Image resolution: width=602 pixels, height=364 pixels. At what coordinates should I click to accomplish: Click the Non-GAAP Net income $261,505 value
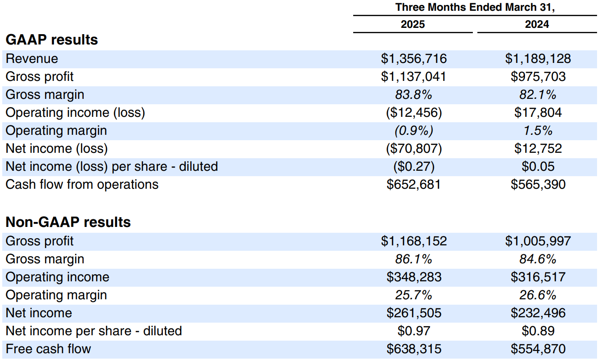[x=414, y=313]
